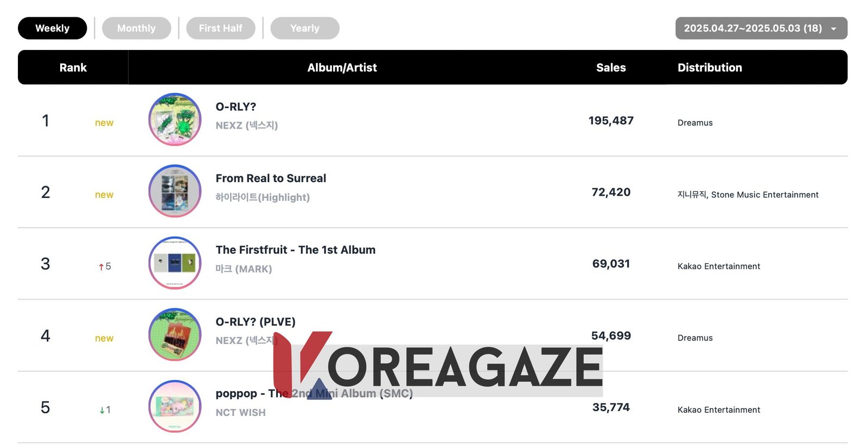Switch to the Monthly chart tab
The width and height of the screenshot is (868, 448).
tap(136, 28)
